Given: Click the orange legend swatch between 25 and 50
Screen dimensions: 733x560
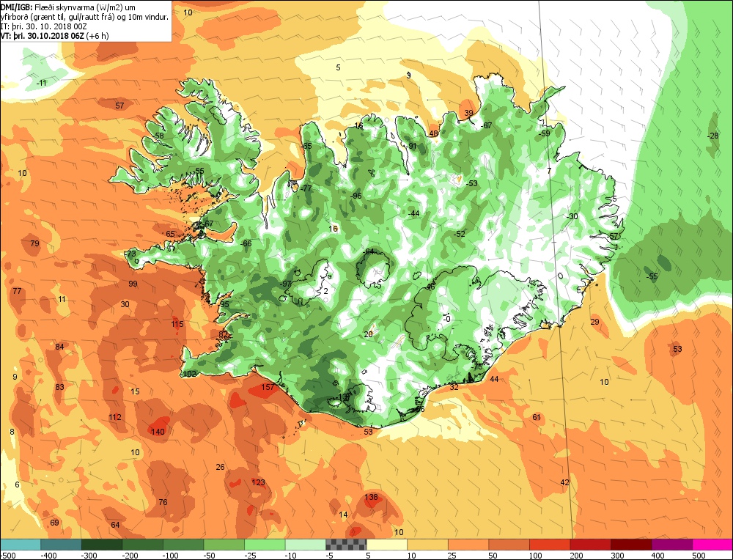Looking at the screenshot, I should [468, 545].
